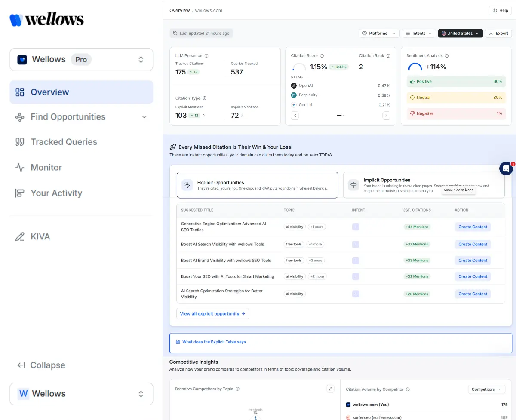Viewport: 516px width, 420px height.
Task: Click the +37 Mentions badge
Action: point(417,244)
